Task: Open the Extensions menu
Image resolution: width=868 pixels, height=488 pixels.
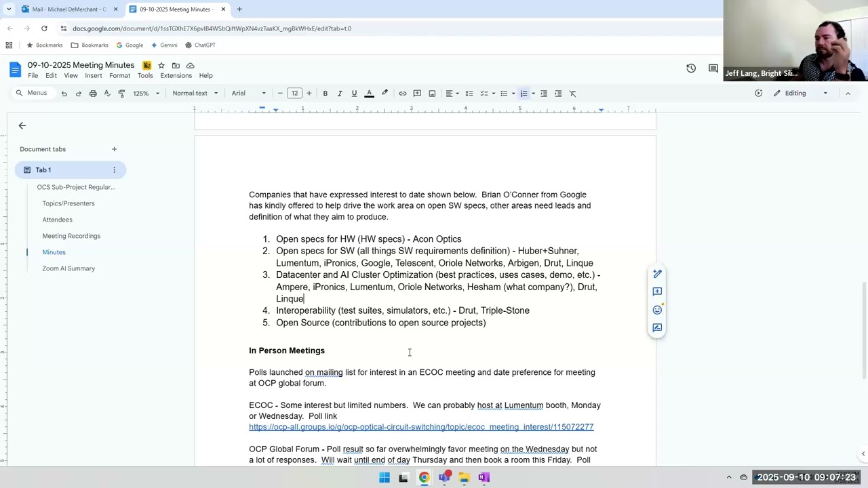Action: (176, 75)
